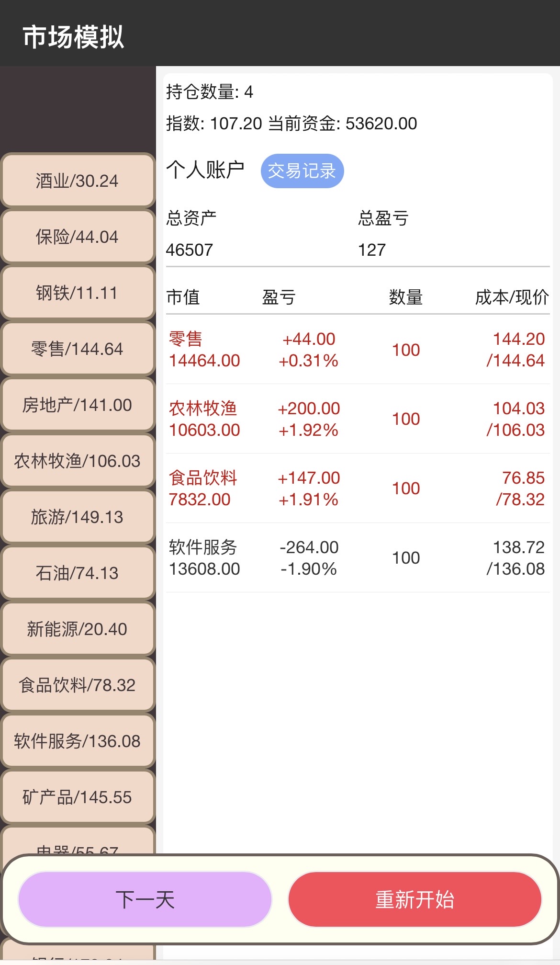Click the 零售 holding row

[357, 350]
